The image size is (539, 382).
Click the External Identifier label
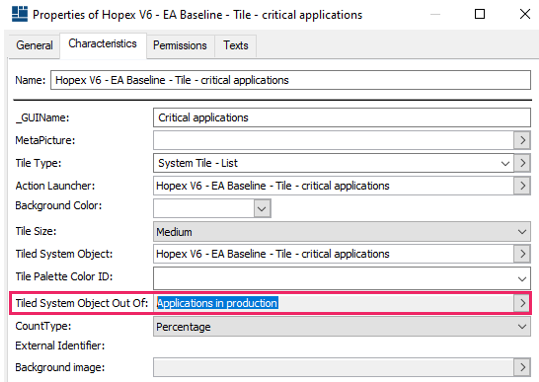(x=60, y=346)
